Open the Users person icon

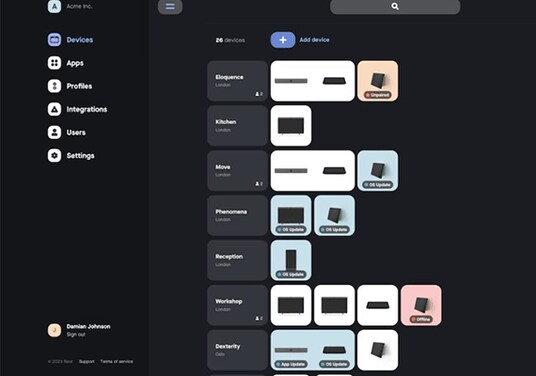tap(54, 132)
